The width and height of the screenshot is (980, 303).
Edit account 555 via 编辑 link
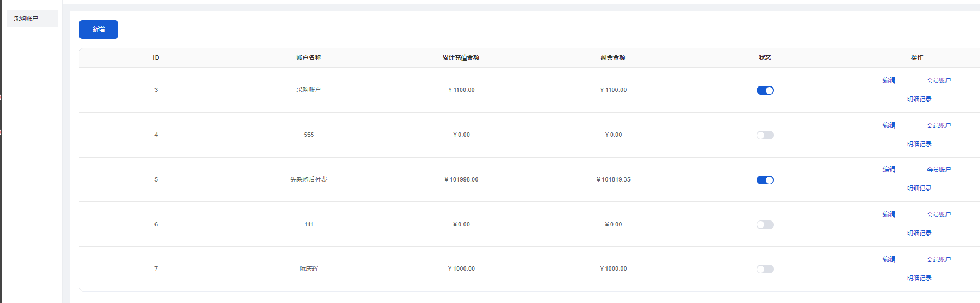click(889, 125)
